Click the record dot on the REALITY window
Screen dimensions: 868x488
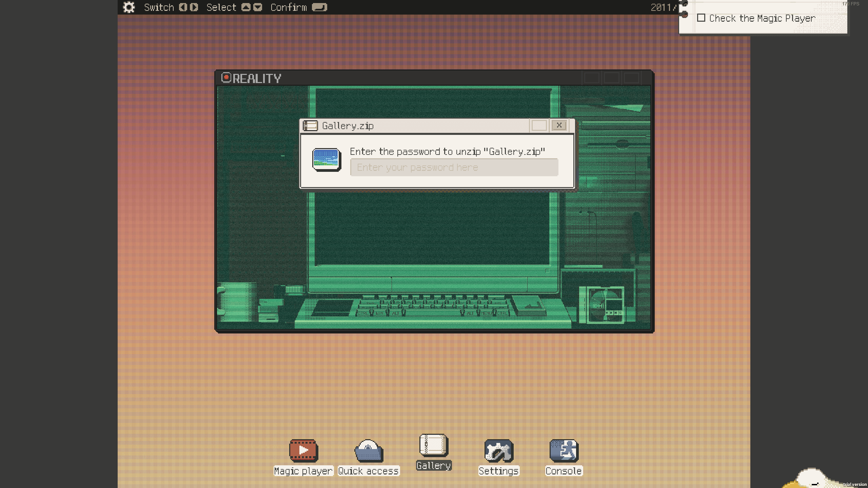[x=226, y=78]
